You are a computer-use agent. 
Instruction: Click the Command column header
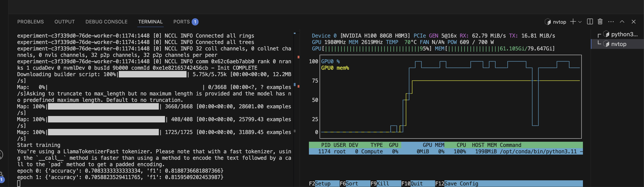(x=511, y=145)
